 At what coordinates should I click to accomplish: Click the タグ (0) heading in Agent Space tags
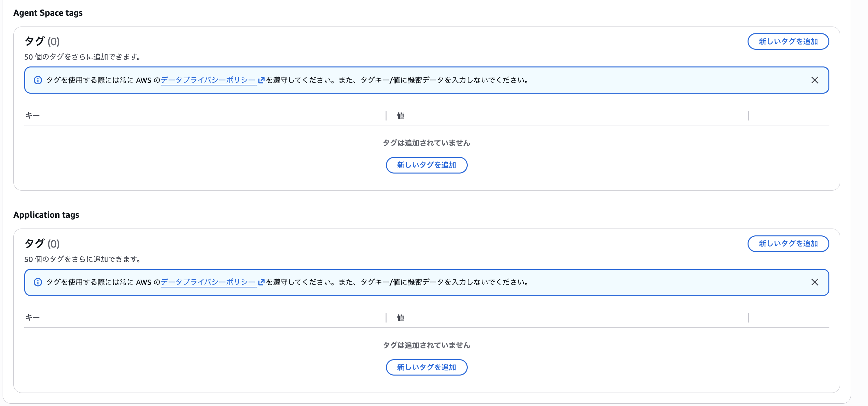(x=42, y=41)
